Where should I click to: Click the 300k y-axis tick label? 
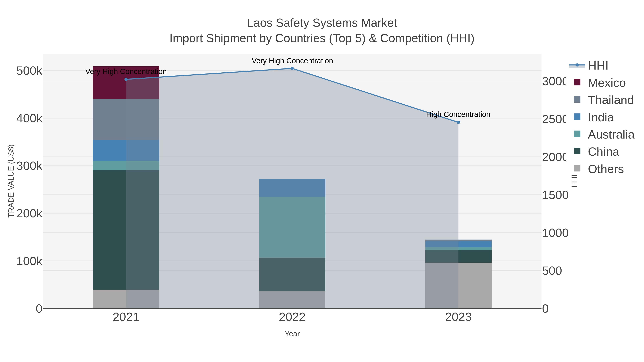coord(29,166)
